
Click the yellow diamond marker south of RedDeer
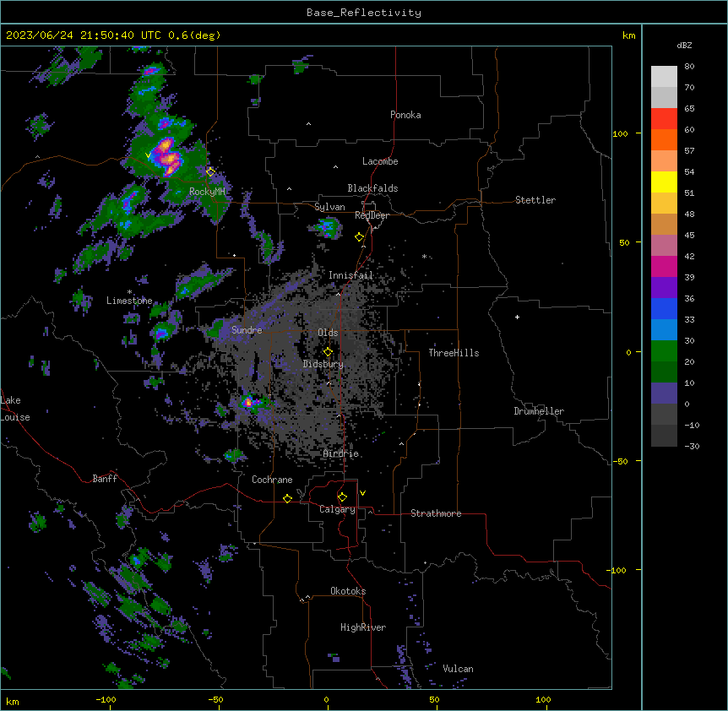360,237
